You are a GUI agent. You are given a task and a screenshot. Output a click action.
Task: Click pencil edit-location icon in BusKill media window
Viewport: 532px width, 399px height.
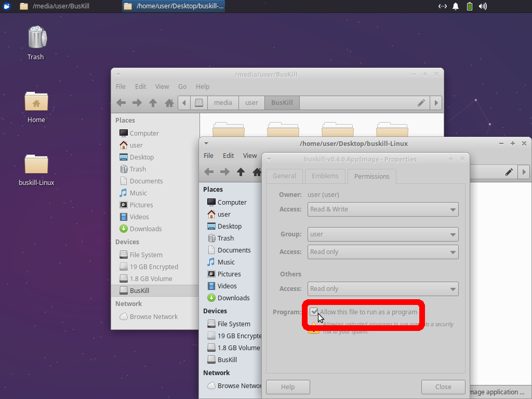[x=421, y=103]
